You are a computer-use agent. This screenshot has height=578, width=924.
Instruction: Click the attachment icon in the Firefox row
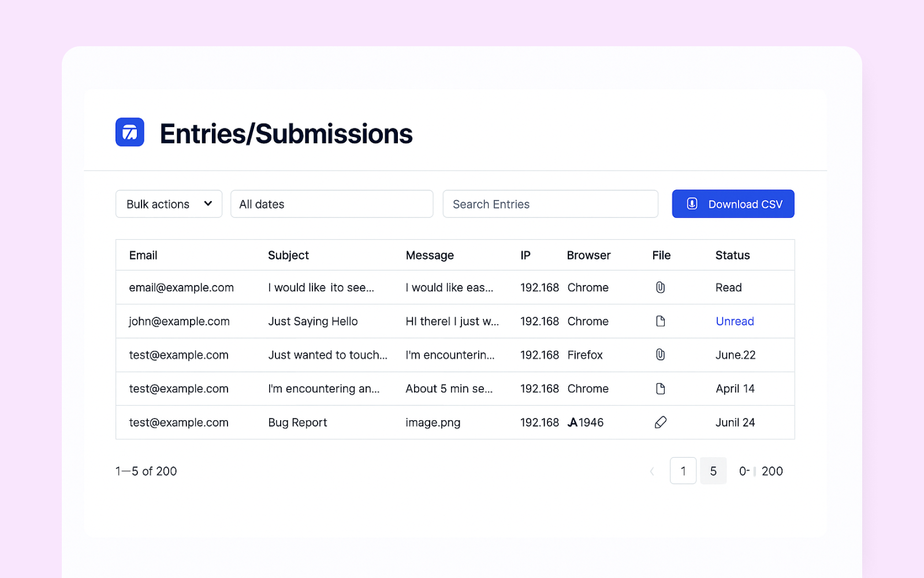[660, 355]
